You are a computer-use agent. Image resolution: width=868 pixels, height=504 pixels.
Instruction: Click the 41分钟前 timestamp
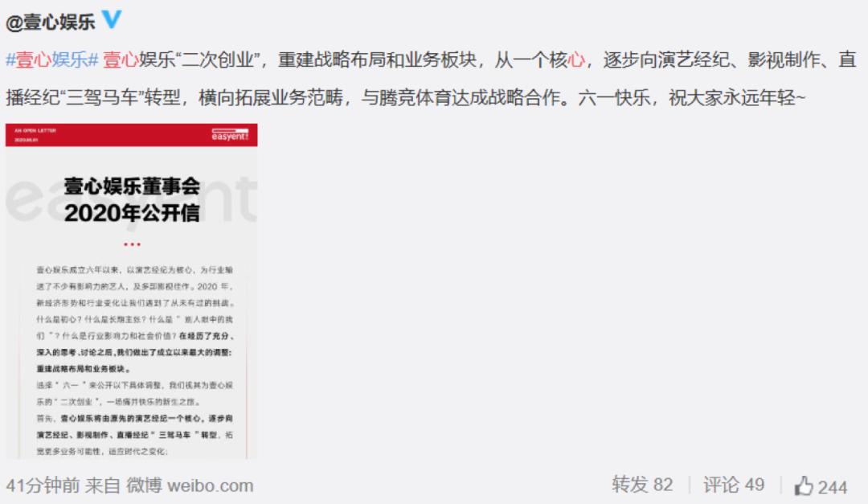click(43, 486)
